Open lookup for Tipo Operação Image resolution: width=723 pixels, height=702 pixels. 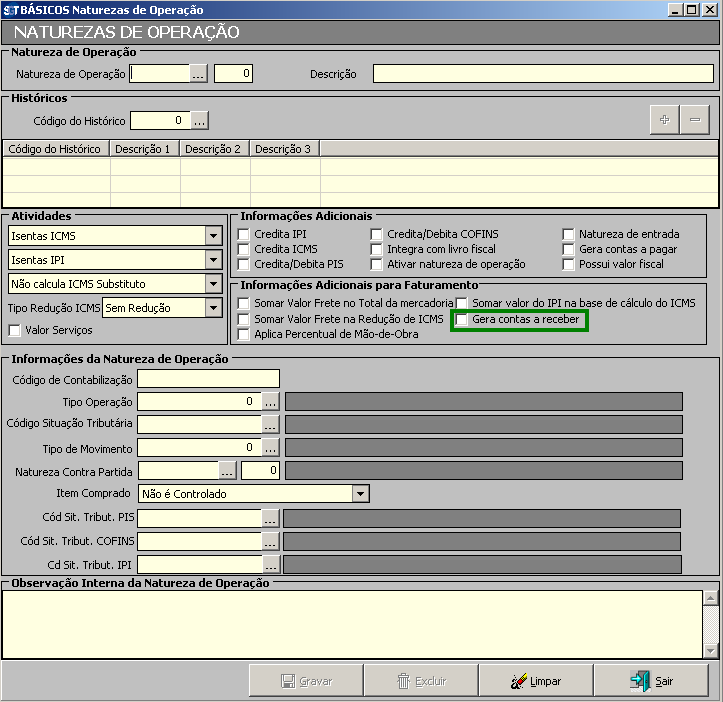[x=270, y=401]
